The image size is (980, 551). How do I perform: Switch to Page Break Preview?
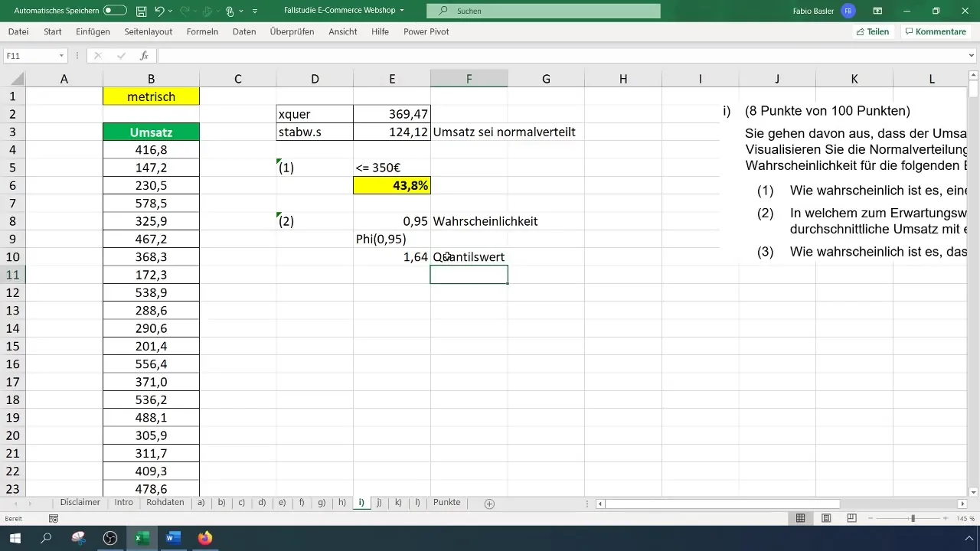tap(851, 518)
